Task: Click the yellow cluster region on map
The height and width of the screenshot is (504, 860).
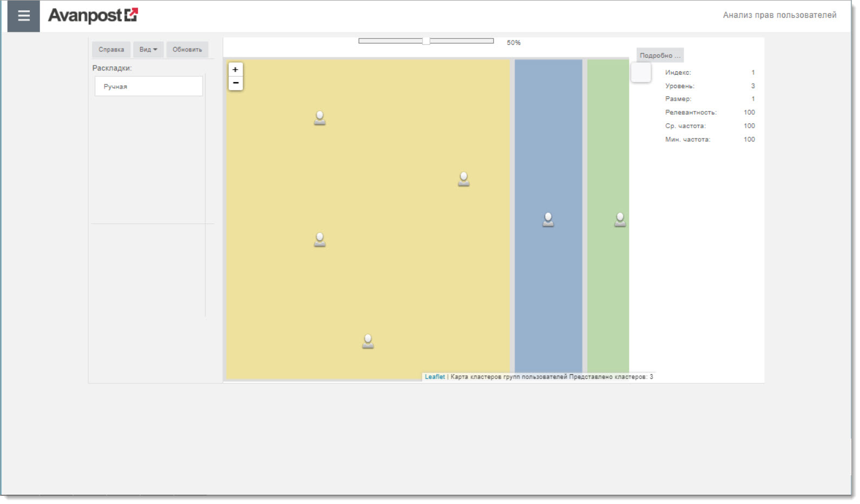Action: [x=368, y=219]
